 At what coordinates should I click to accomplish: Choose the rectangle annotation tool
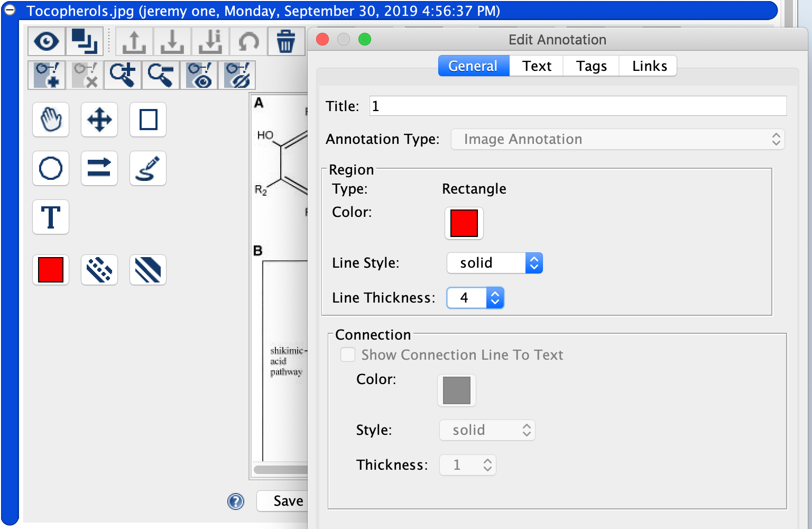147,120
